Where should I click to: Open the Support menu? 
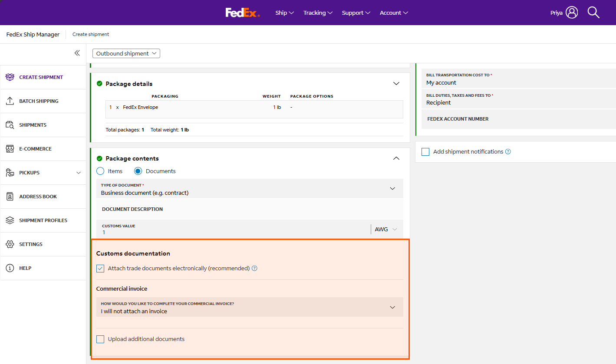pos(356,13)
